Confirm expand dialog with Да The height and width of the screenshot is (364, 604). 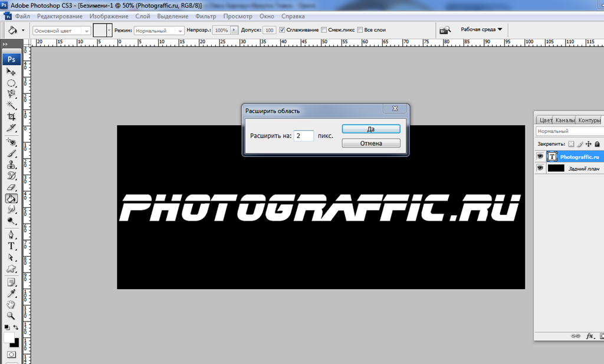click(x=371, y=129)
